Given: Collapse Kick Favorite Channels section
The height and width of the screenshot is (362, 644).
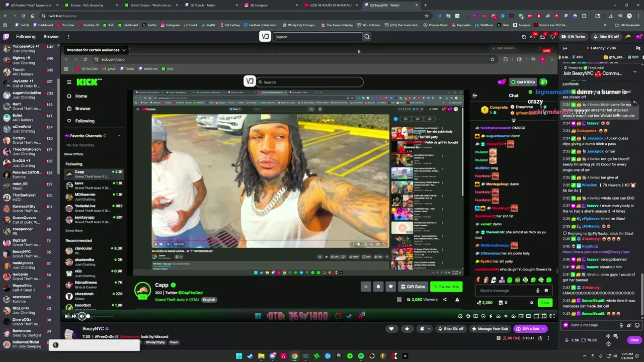Looking at the screenshot, I should click(x=119, y=136).
